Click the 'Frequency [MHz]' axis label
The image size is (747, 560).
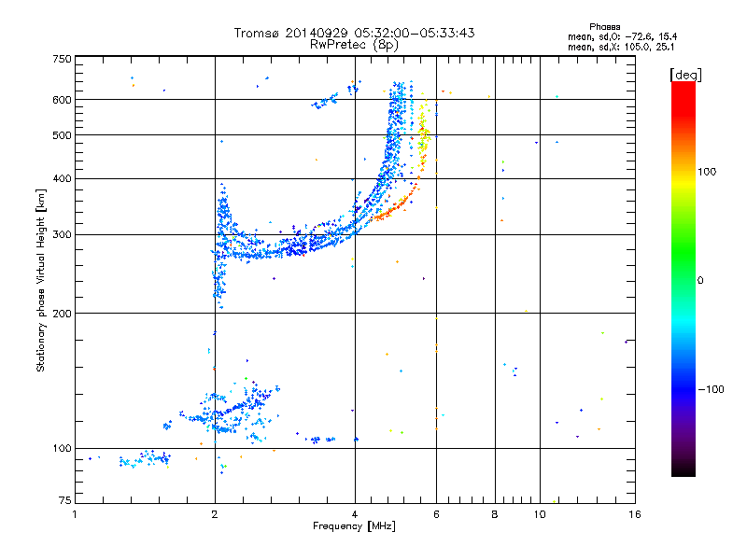point(354,526)
